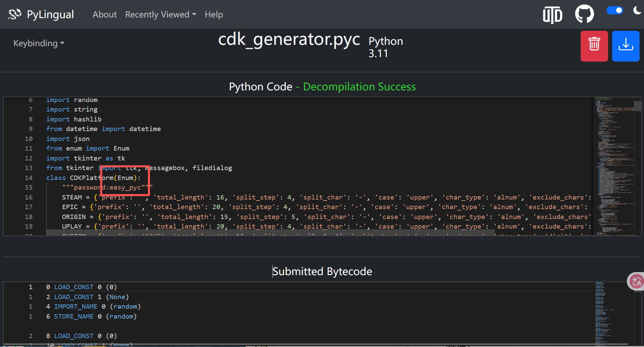Click line number 16 in gutter
The height and width of the screenshot is (347, 644).
tap(29, 197)
